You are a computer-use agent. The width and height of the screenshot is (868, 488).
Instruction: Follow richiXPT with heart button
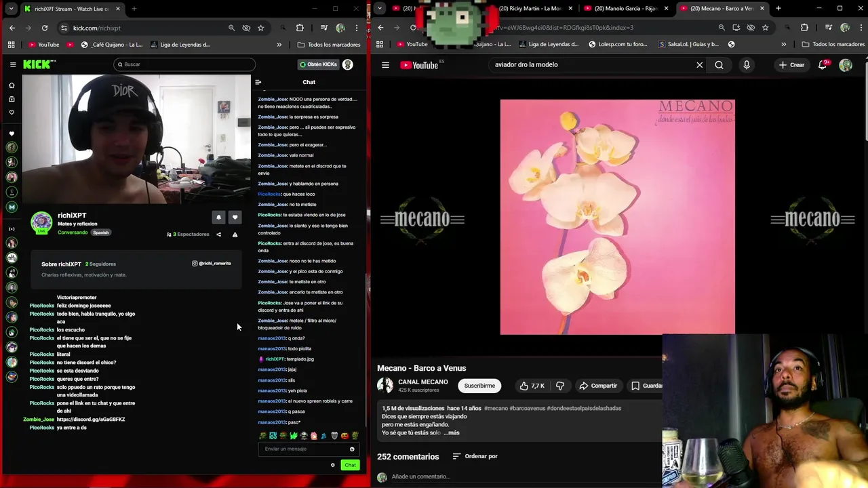(x=235, y=218)
